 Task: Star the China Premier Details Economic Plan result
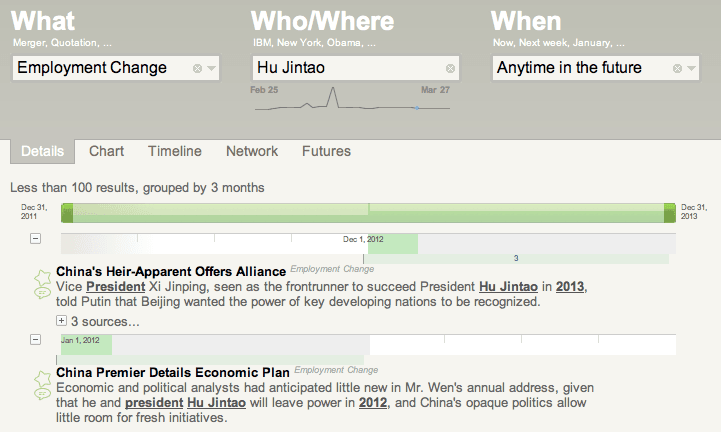coord(43,379)
